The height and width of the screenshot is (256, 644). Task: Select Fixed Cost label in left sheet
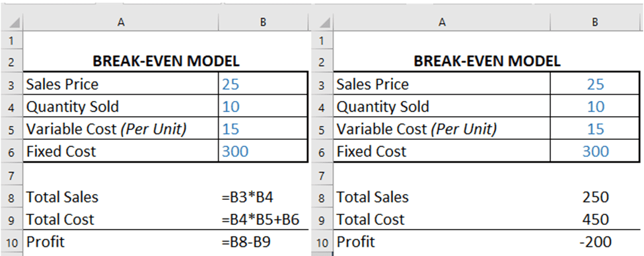pos(61,151)
